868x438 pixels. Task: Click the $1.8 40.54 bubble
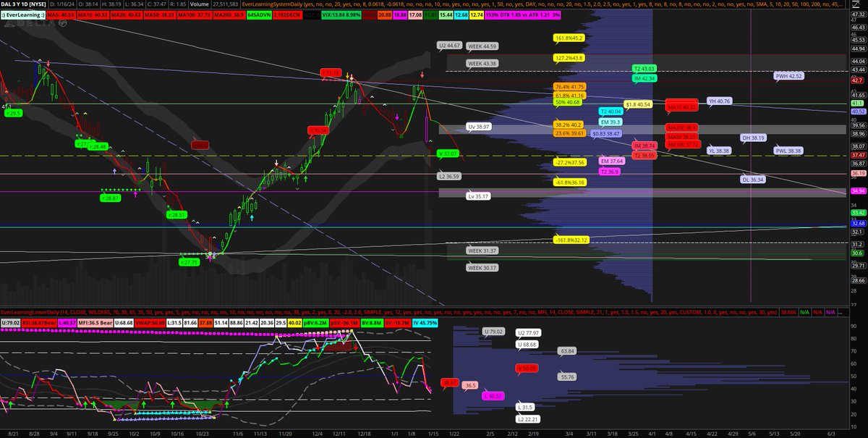[x=639, y=104]
